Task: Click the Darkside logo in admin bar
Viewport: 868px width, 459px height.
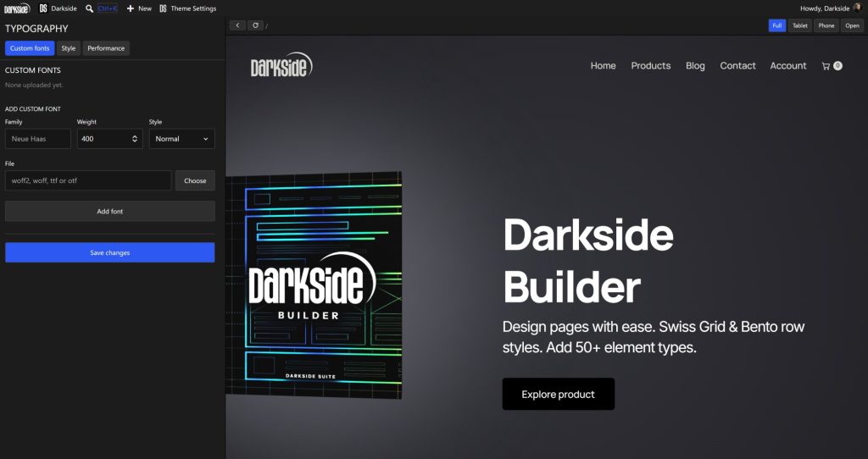Action: coord(17,8)
